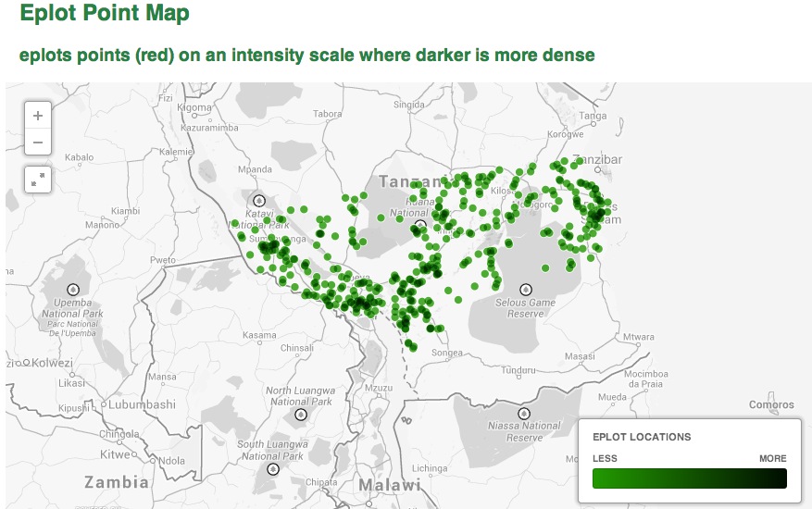Click the Chipata label on map
This screenshot has width=812, height=509.
pyautogui.click(x=321, y=482)
